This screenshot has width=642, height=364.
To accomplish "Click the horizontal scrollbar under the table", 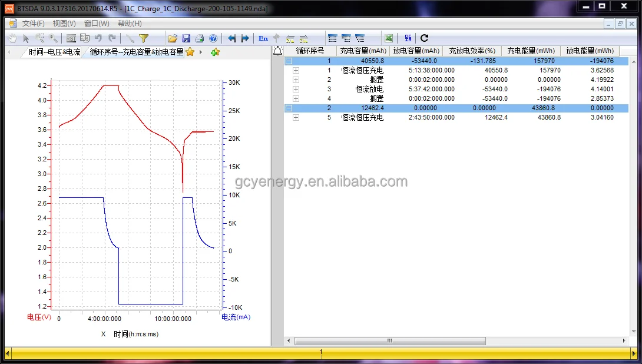I will (x=390, y=340).
